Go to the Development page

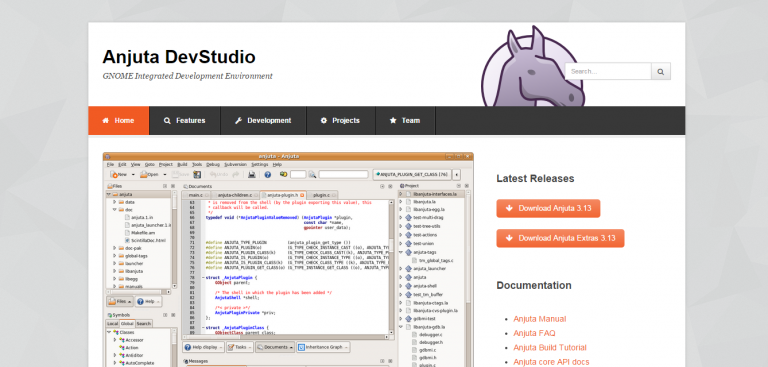pyautogui.click(x=263, y=121)
